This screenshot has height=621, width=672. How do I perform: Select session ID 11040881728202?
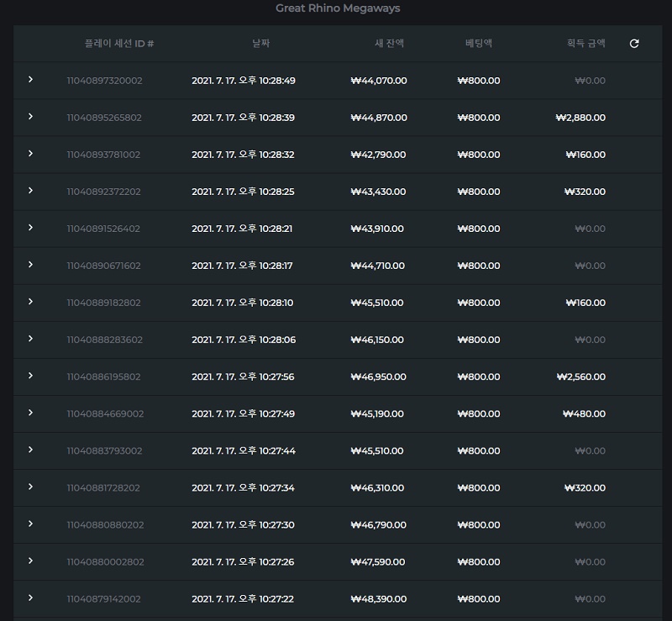click(103, 487)
